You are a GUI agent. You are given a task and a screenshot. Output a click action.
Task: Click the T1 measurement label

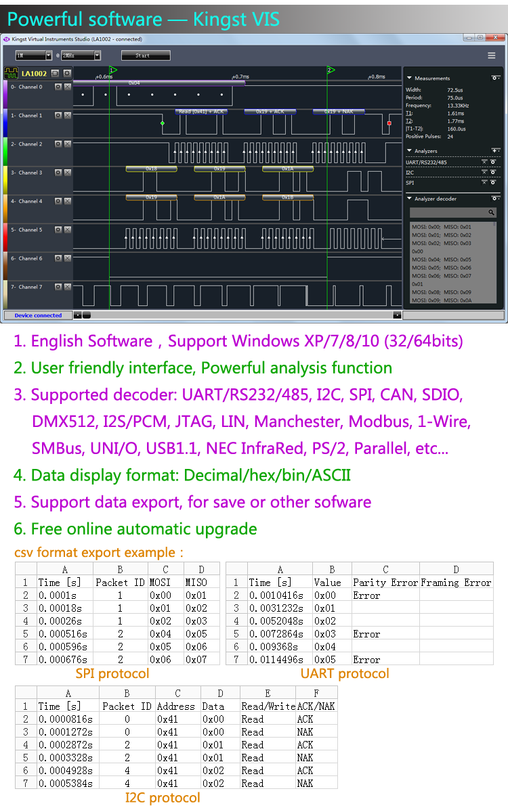[x=408, y=114]
